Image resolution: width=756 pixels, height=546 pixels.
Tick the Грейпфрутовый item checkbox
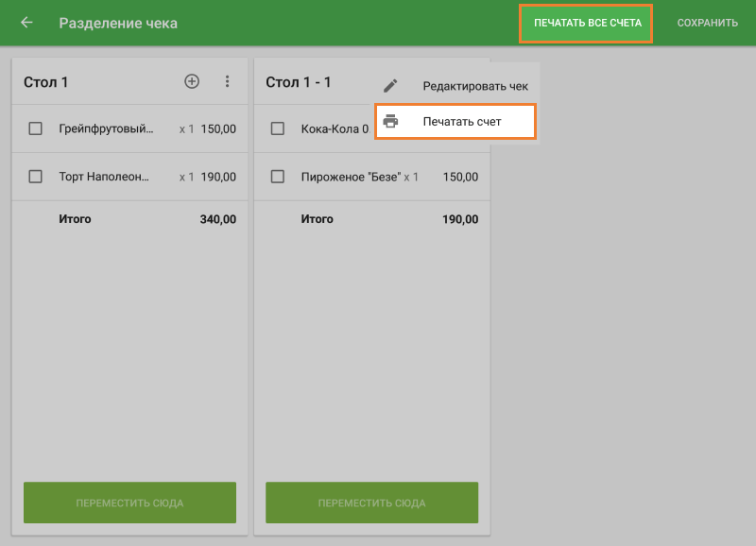click(x=36, y=128)
